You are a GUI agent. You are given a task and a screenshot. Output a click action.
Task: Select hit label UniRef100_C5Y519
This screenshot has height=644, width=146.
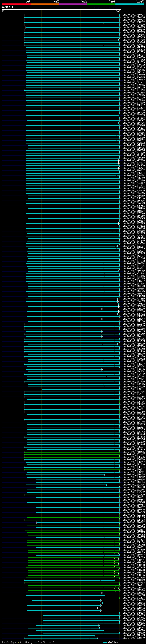pos(134,550)
